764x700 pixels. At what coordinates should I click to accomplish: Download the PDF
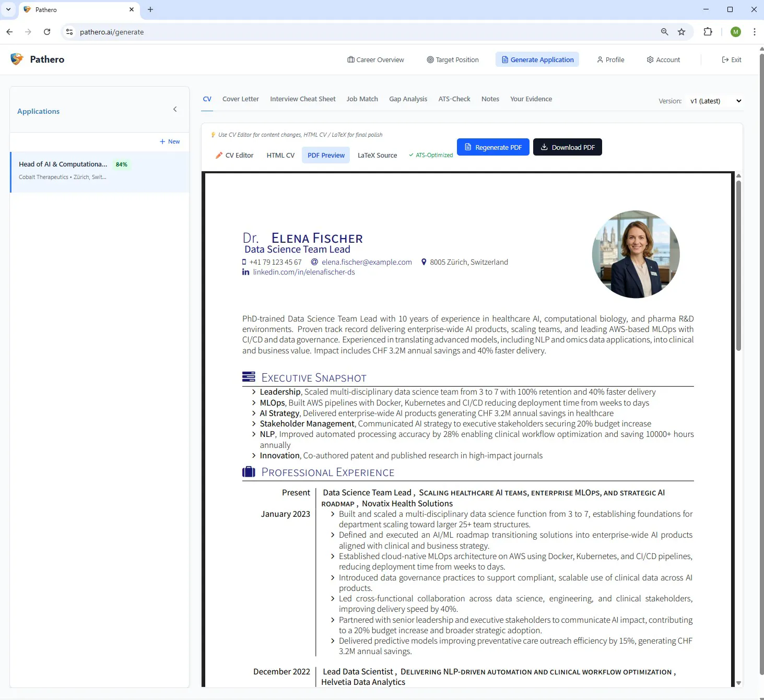click(568, 147)
